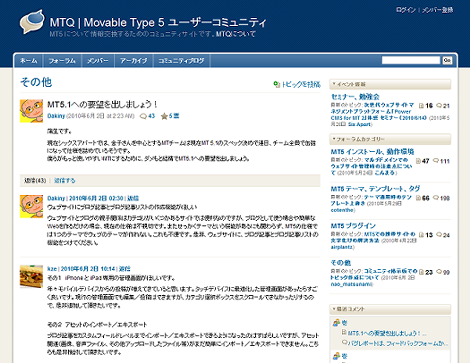Click the first 樹 user icon in 最近コメント
The height and width of the screenshot is (363, 470).
tap(336, 323)
